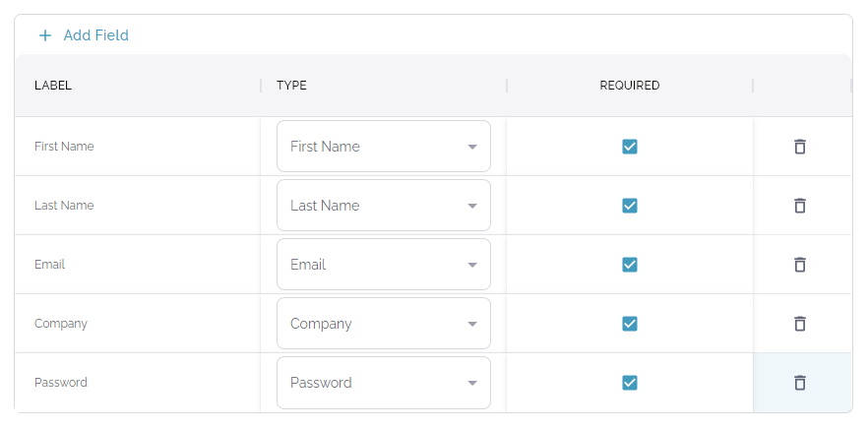Click the LABEL column header
This screenshot has width=868, height=429.
point(53,86)
